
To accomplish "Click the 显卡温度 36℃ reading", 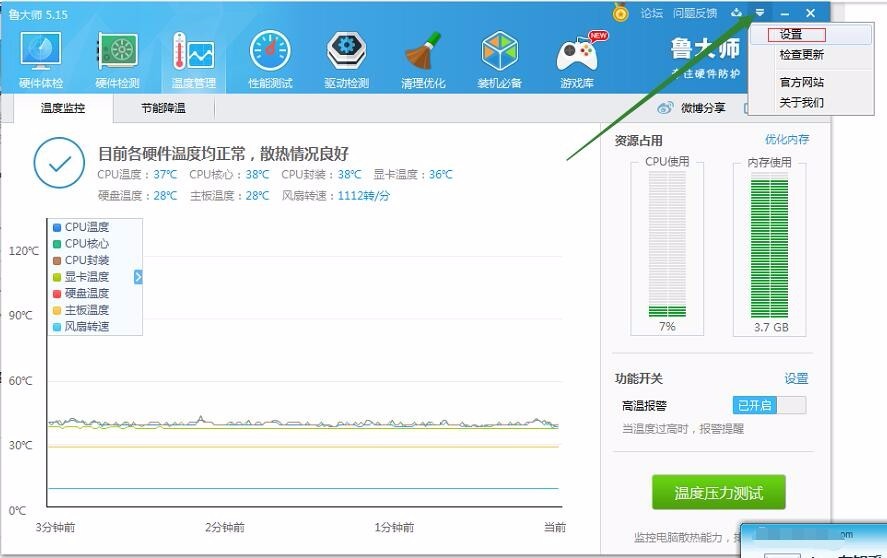I will pyautogui.click(x=413, y=174).
